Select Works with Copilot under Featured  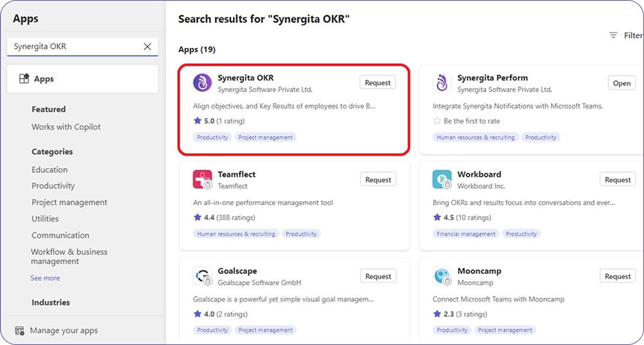(66, 127)
